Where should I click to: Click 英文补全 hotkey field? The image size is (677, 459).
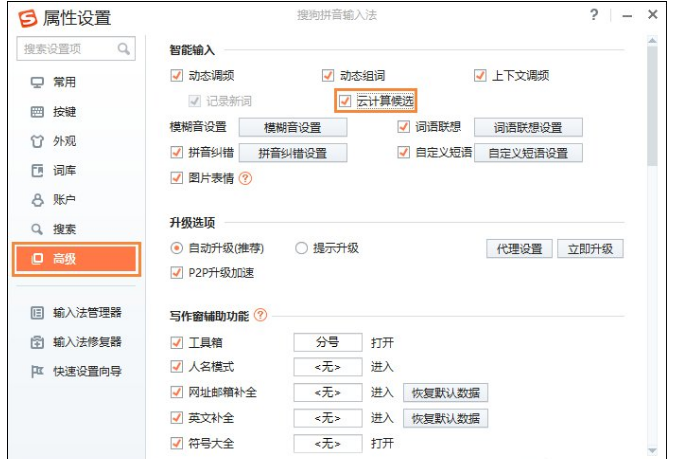[x=328, y=418]
